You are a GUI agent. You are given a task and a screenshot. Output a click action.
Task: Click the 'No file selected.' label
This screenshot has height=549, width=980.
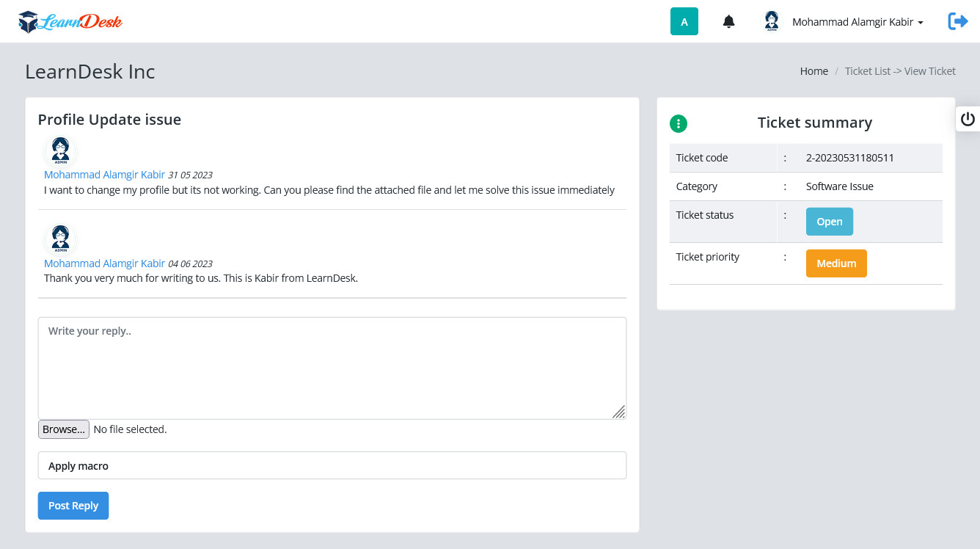[130, 429]
